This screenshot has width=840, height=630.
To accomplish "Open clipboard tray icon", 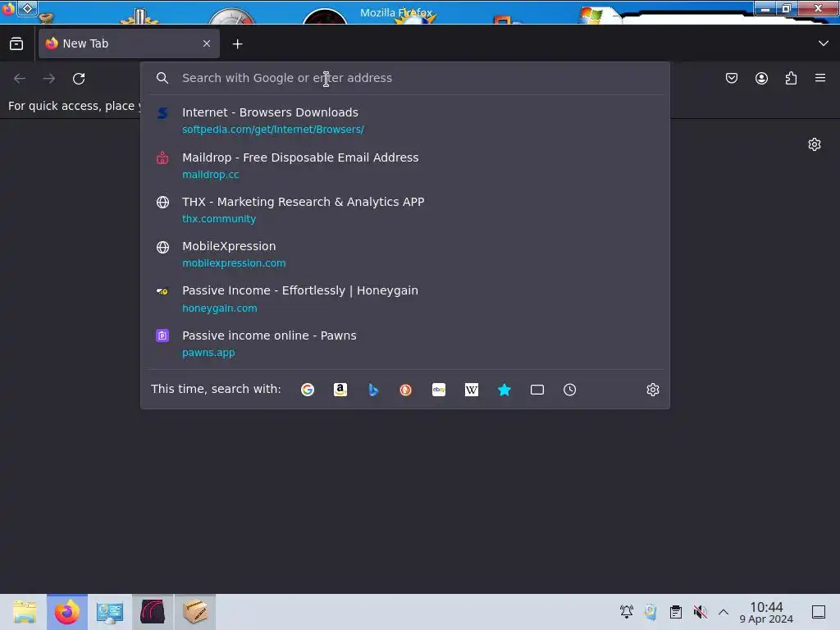I will pos(676,612).
